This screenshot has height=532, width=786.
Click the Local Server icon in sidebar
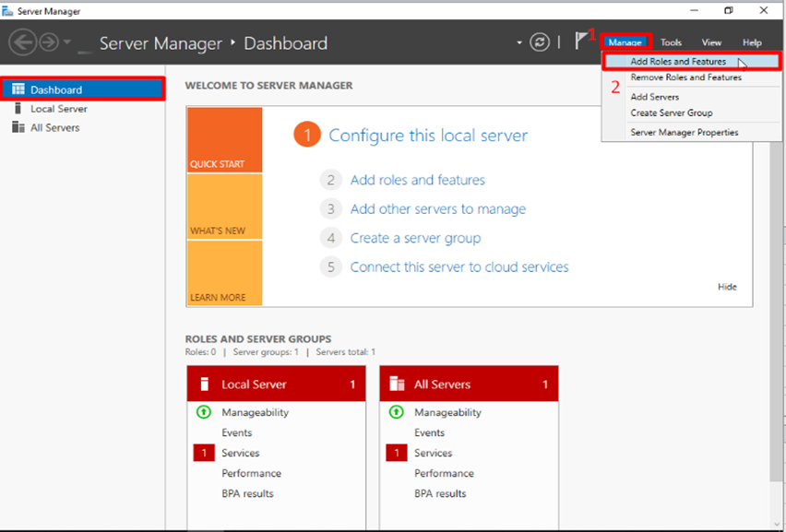pyautogui.click(x=18, y=109)
